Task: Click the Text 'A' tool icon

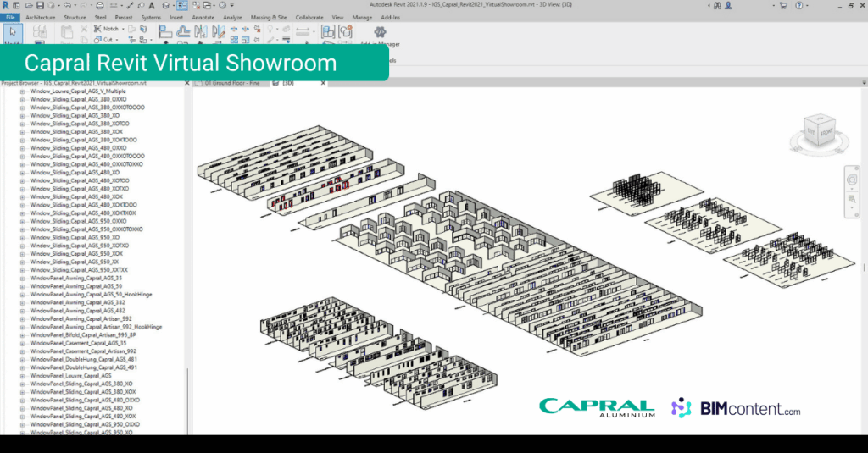Action: pyautogui.click(x=152, y=6)
